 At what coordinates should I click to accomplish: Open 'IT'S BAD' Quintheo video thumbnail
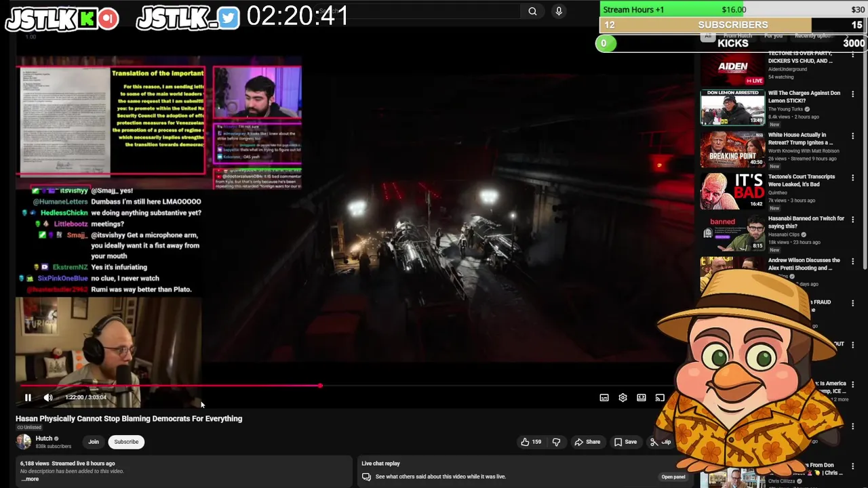[x=732, y=191]
